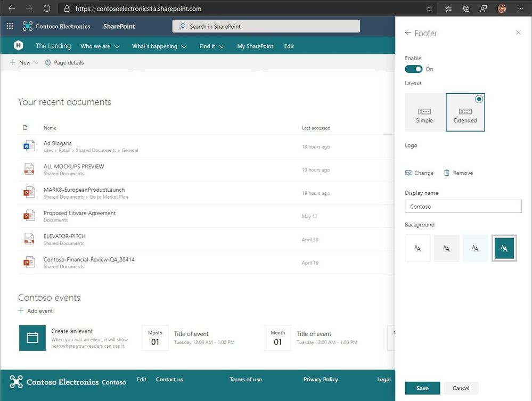Click the hexagon H site logo
Image resolution: width=532 pixels, height=401 pixels.
(x=18, y=45)
